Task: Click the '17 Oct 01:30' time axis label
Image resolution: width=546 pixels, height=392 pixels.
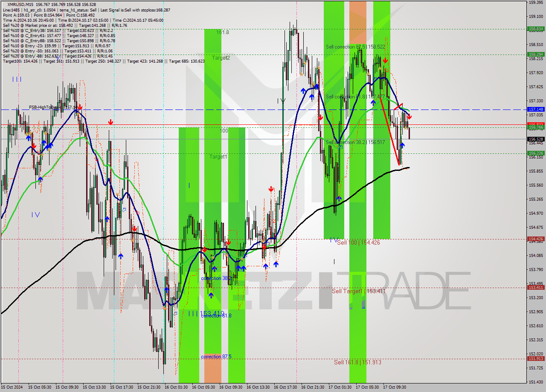Action: click(x=340, y=387)
